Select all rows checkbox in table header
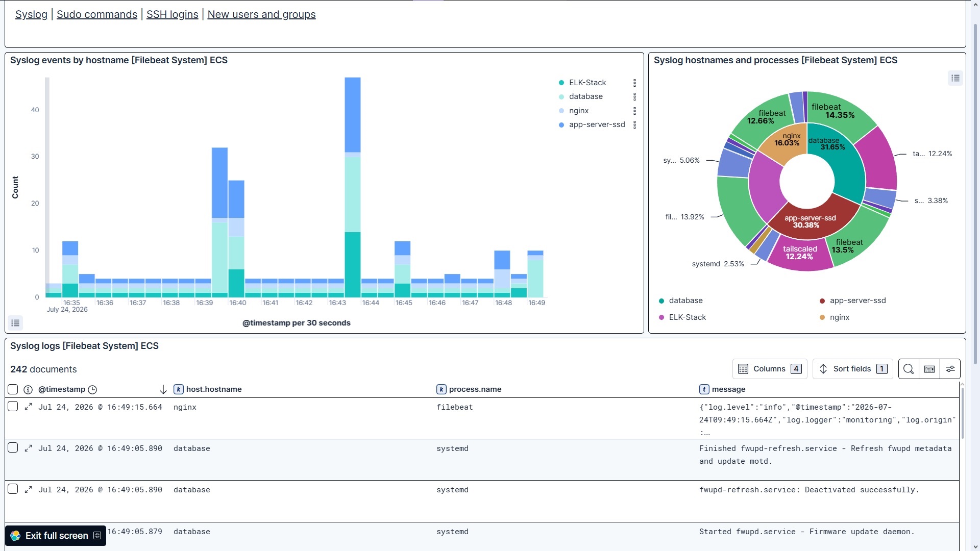Screen dimensions: 980x551 13,389
